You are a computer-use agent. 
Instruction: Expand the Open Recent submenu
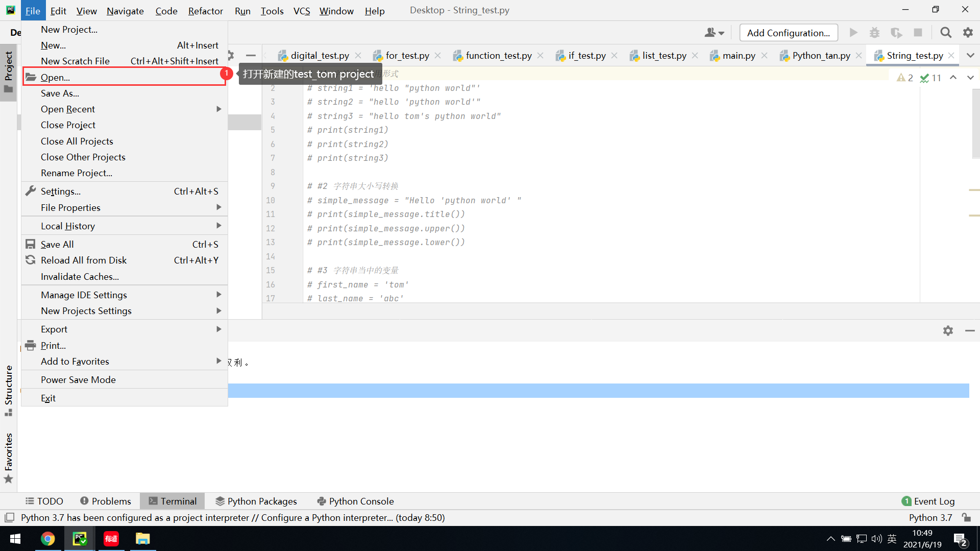68,109
